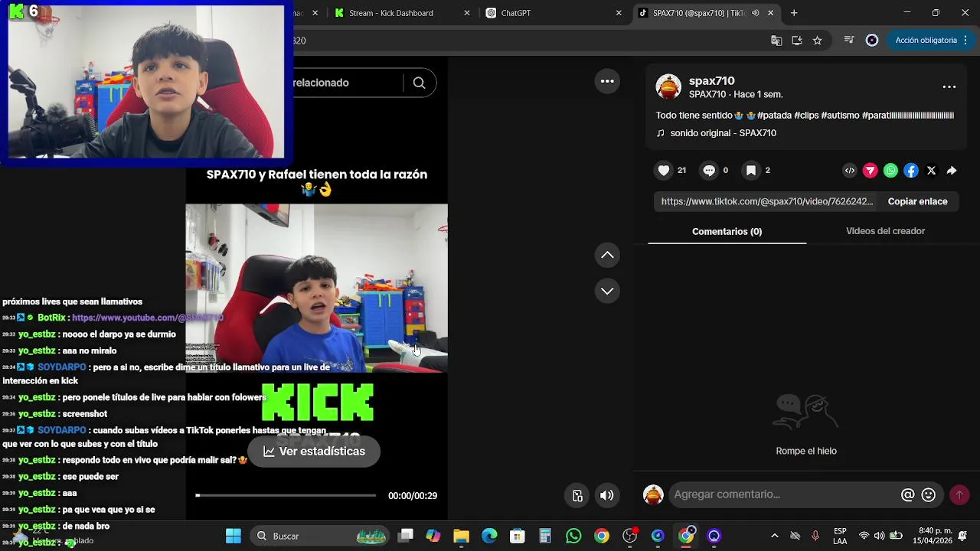Open OBS Studio from the taskbar

[629, 536]
